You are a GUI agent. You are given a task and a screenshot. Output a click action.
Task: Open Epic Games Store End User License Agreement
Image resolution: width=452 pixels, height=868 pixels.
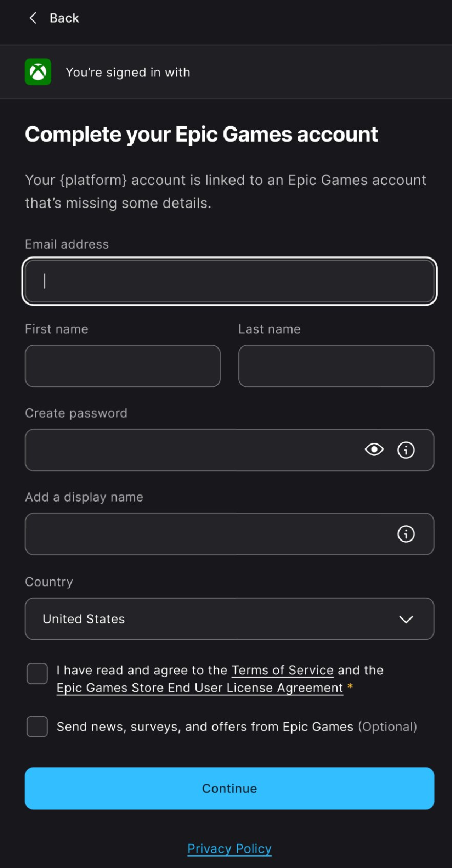200,688
